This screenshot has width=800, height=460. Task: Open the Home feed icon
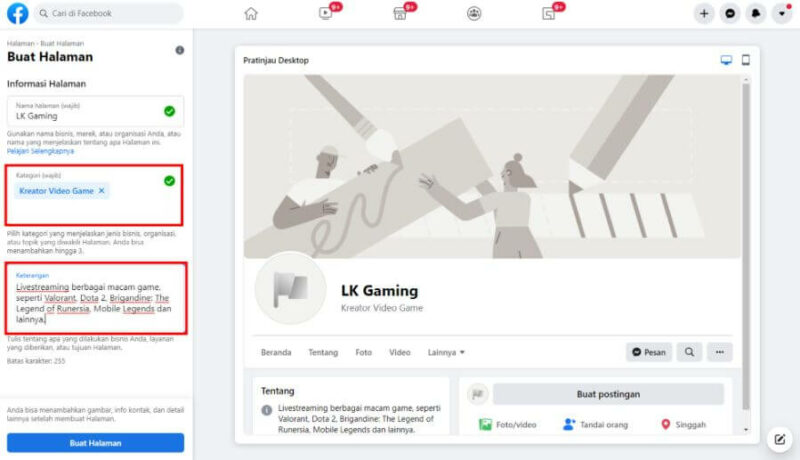(251, 13)
